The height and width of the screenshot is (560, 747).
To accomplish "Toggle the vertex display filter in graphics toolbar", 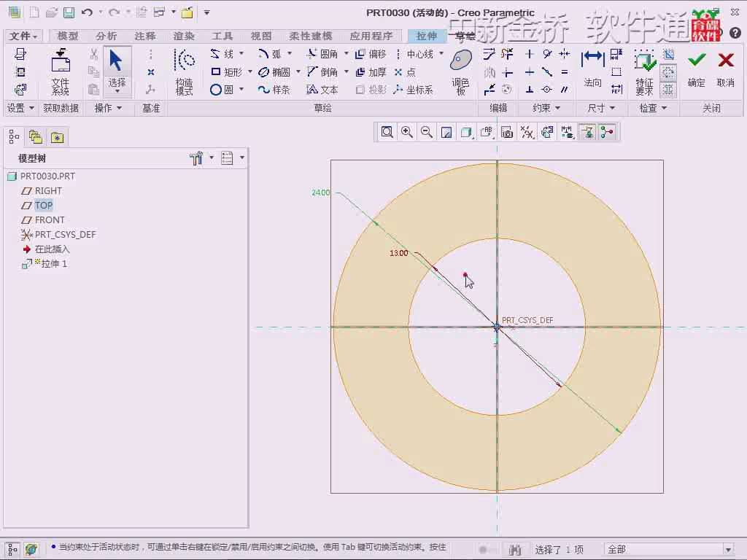I will pyautogui.click(x=607, y=133).
